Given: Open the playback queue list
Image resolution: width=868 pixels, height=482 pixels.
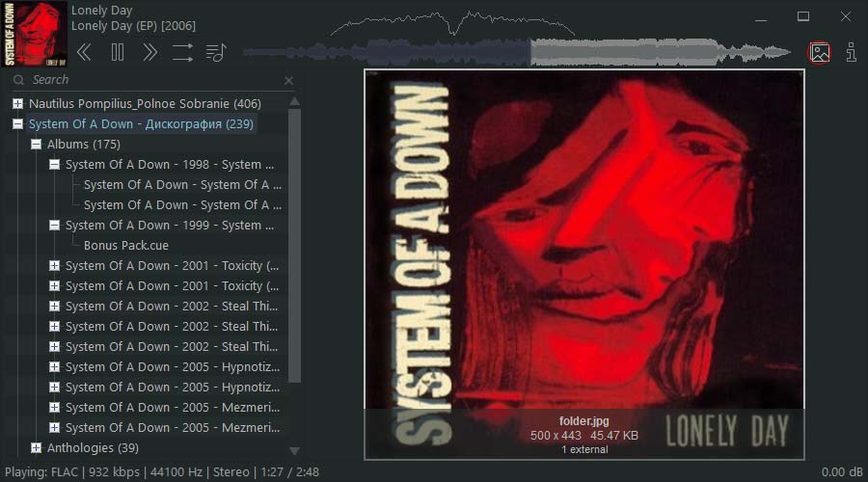Looking at the screenshot, I should pyautogui.click(x=215, y=53).
